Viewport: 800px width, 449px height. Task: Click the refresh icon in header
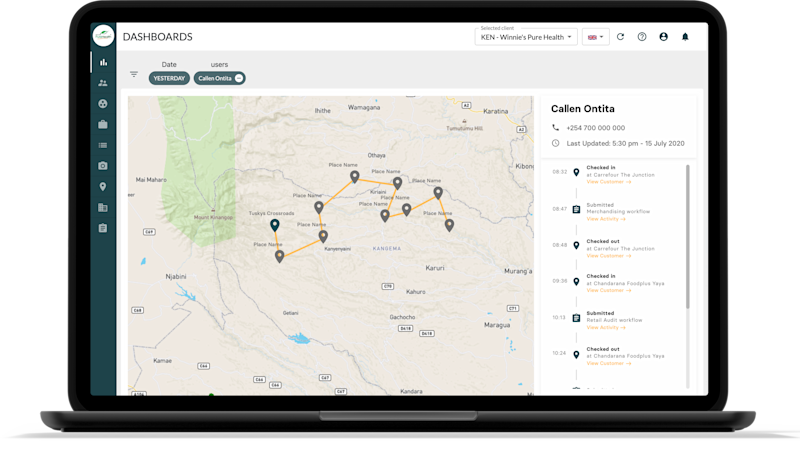[620, 37]
